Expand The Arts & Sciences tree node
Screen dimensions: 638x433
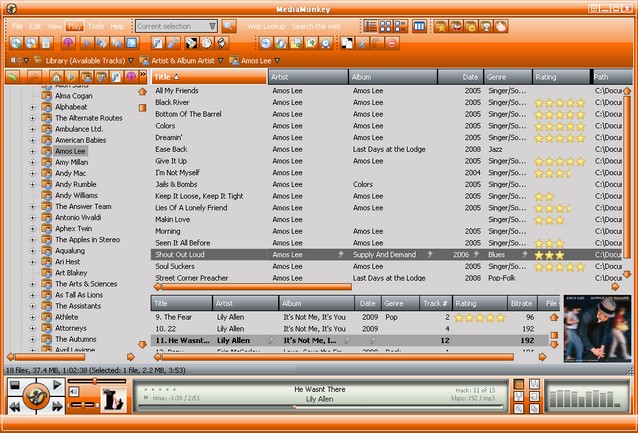click(x=33, y=284)
